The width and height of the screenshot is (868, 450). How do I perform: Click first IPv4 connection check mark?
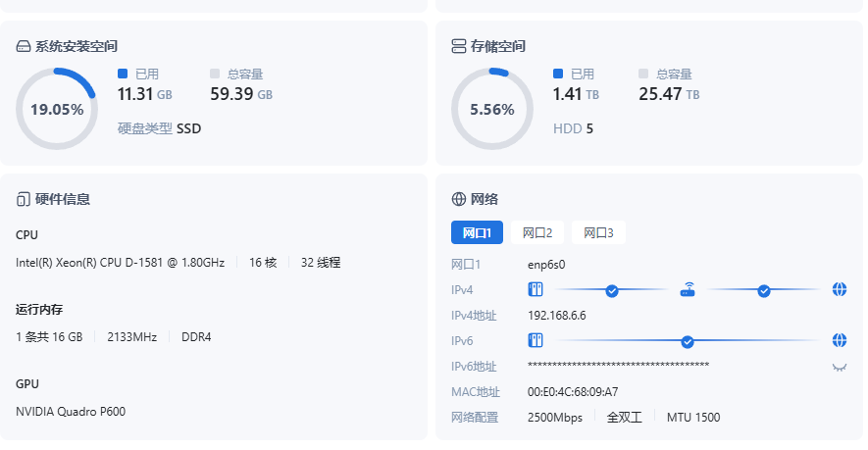pyautogui.click(x=612, y=290)
